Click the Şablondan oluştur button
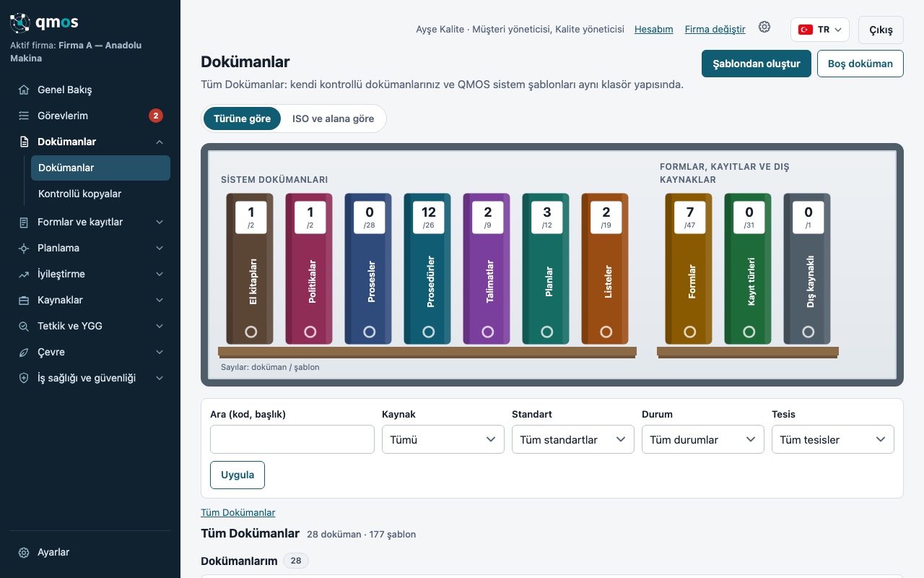Screen dimensions: 924x578 coord(757,64)
